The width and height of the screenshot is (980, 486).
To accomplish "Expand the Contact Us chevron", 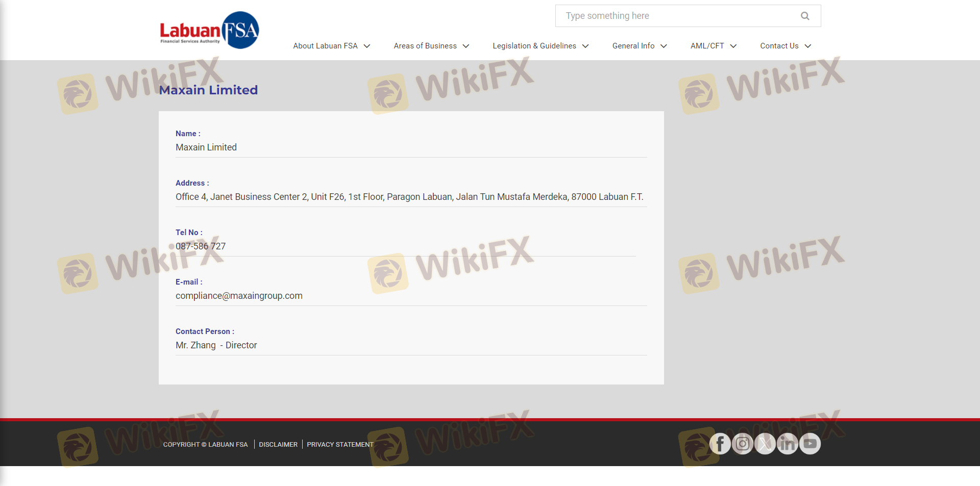I will click(x=808, y=46).
